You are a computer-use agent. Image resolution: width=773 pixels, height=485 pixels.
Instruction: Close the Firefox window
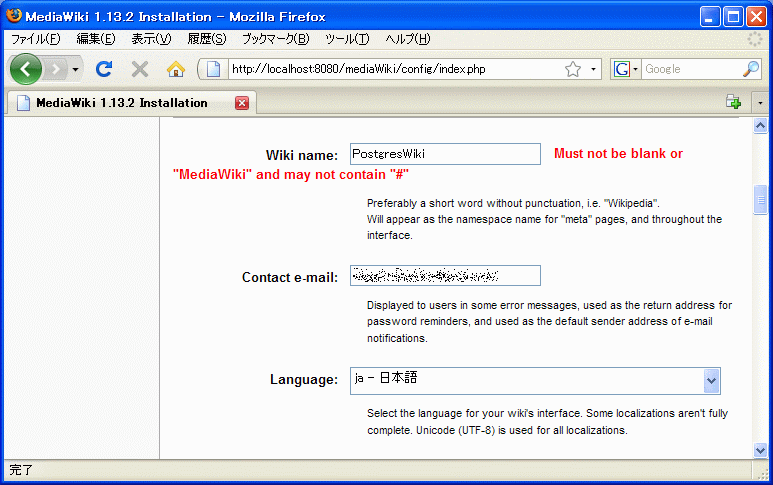[756, 17]
